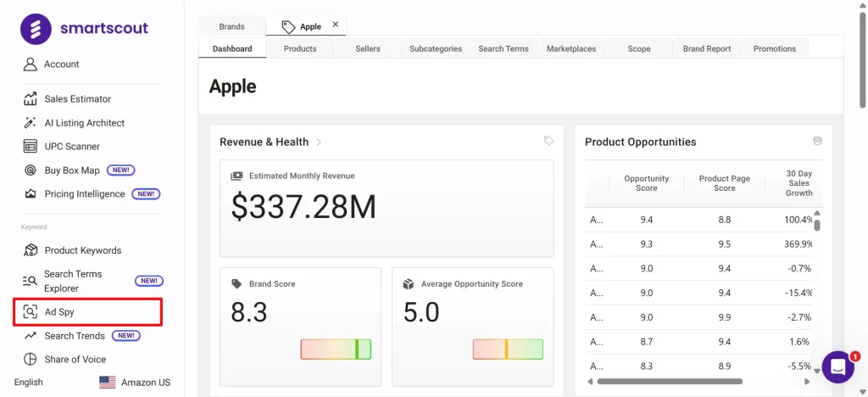Open the Search Terms tab
This screenshot has width=868, height=397.
(504, 48)
